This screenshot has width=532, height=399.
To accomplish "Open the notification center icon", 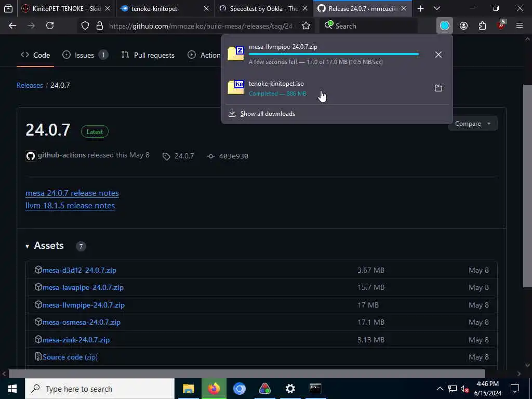I will coord(515,389).
